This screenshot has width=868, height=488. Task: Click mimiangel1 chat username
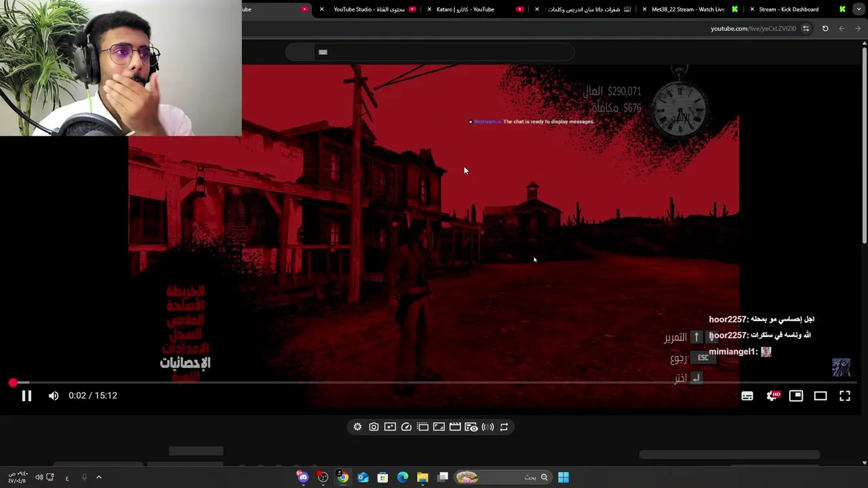[733, 352]
